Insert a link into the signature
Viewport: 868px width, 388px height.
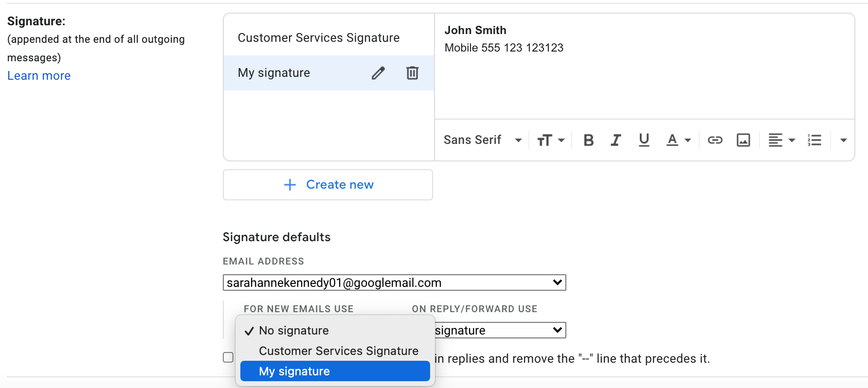click(x=715, y=140)
